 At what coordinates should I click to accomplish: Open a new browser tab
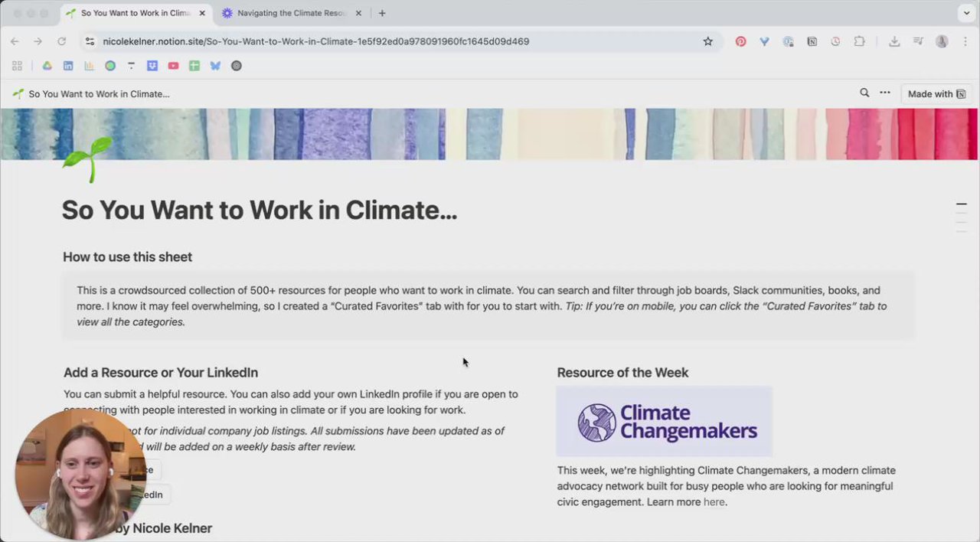(x=382, y=13)
